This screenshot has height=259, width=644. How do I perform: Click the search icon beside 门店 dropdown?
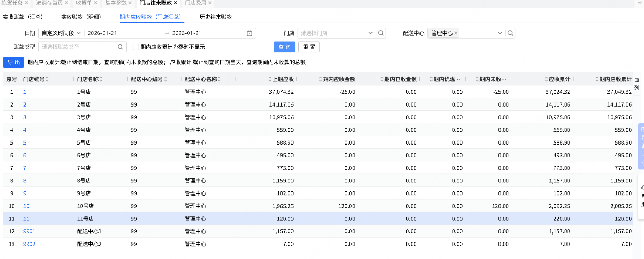click(x=381, y=33)
